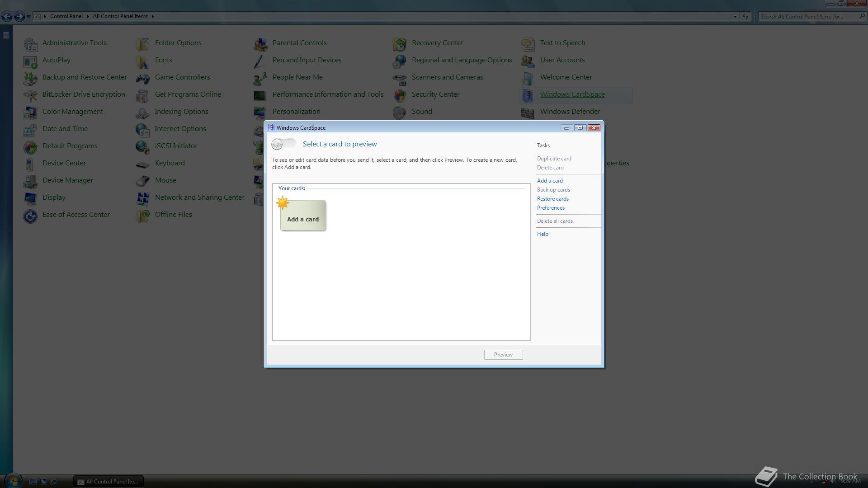Screen dimensions: 868x488
Task: Open the Welcome Center item
Action: tap(566, 77)
